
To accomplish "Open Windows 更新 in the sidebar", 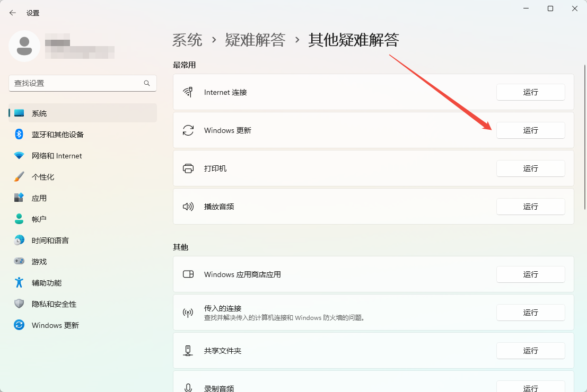I will [x=83, y=325].
